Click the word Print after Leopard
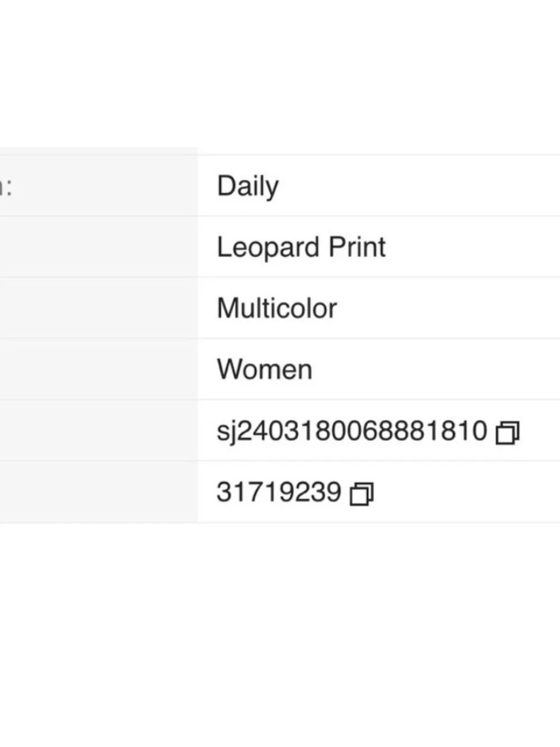Viewport: 560px width, 747px height. [357, 247]
